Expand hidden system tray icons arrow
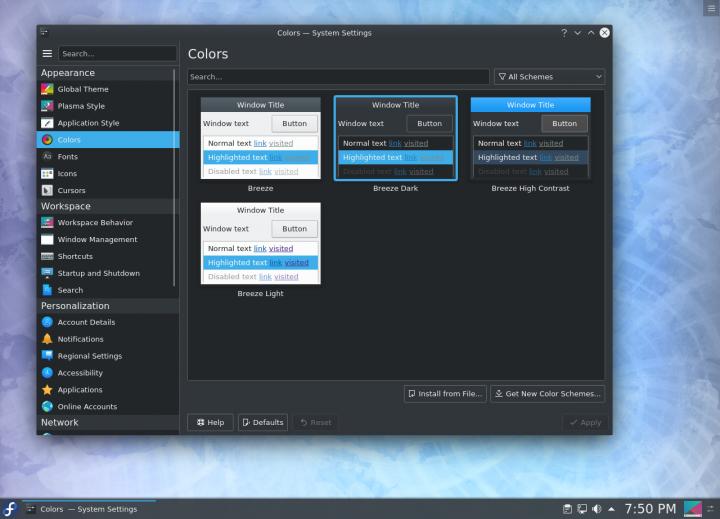This screenshot has width=720, height=519. [611, 508]
